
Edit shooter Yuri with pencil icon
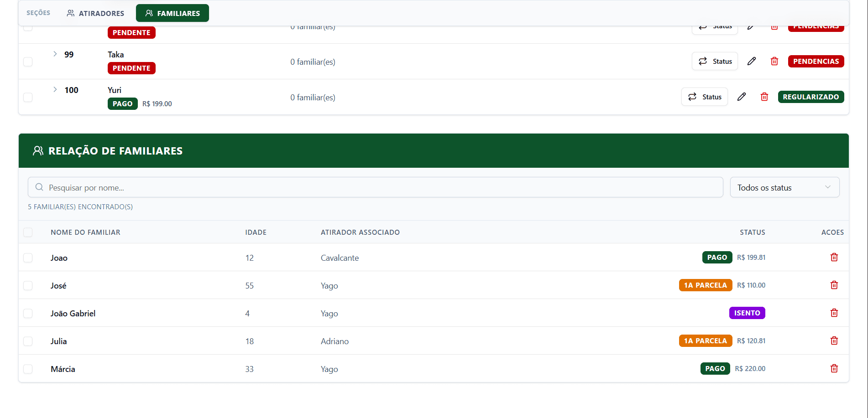pyautogui.click(x=742, y=97)
